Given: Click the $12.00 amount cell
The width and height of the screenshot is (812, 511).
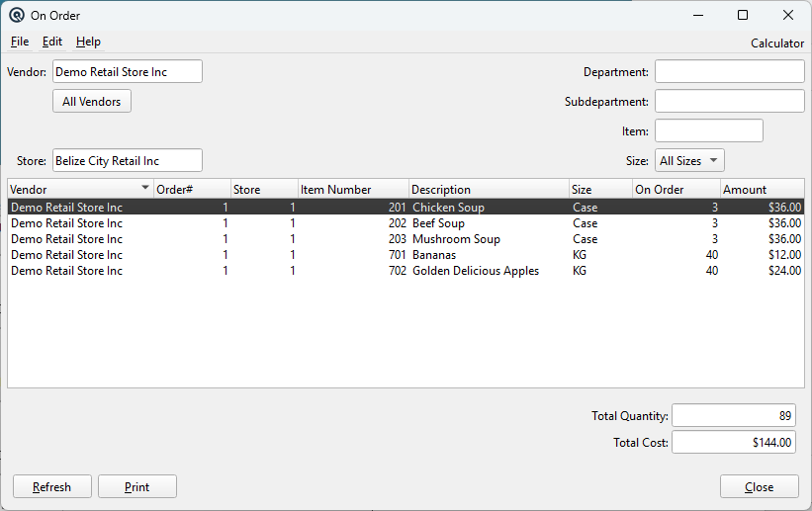Looking at the screenshot, I should pos(784,255).
